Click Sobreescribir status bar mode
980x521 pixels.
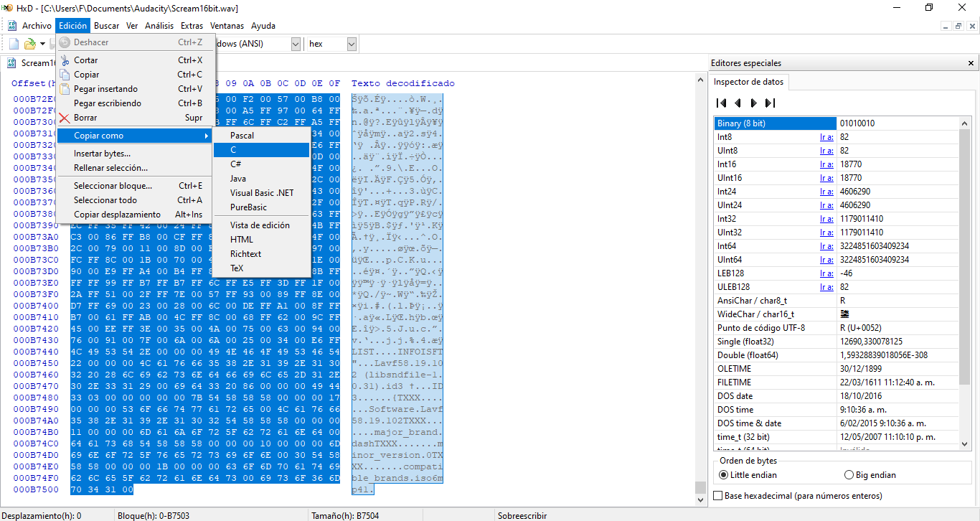(x=522, y=515)
